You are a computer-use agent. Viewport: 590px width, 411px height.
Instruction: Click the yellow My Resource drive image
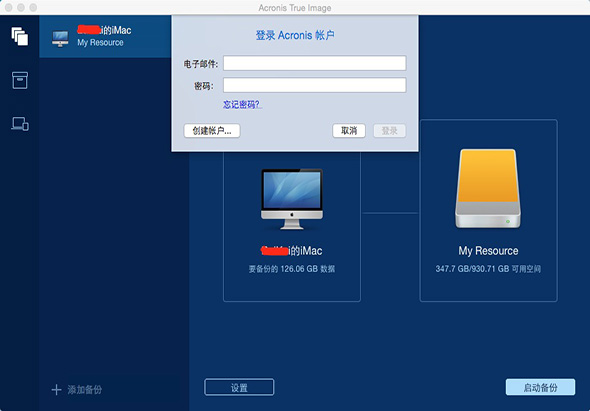pyautogui.click(x=488, y=188)
